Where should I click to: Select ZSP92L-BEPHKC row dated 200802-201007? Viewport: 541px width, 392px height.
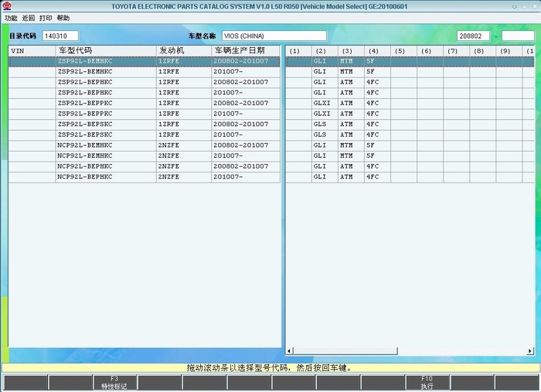[x=145, y=82]
